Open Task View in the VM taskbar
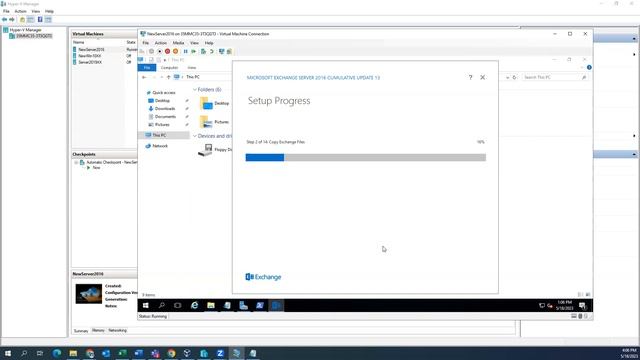 tap(178, 305)
